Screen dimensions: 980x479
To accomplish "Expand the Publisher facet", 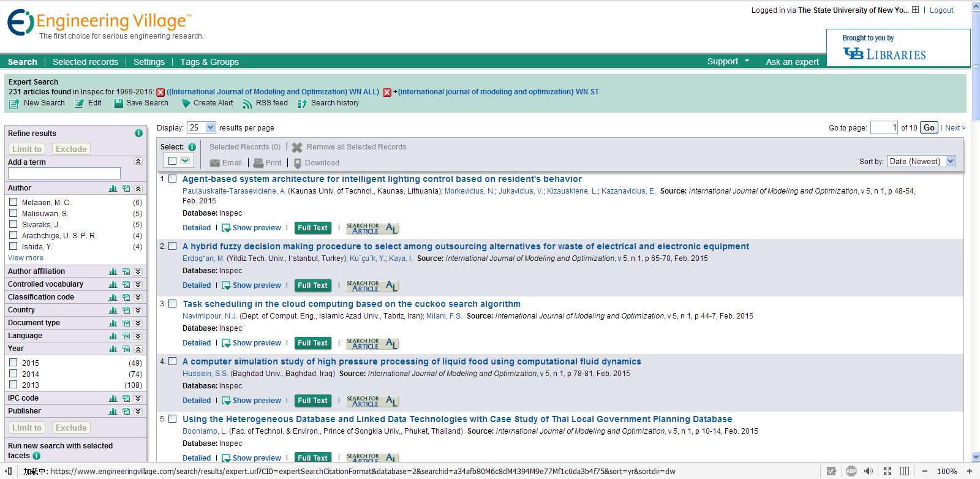I will point(138,412).
